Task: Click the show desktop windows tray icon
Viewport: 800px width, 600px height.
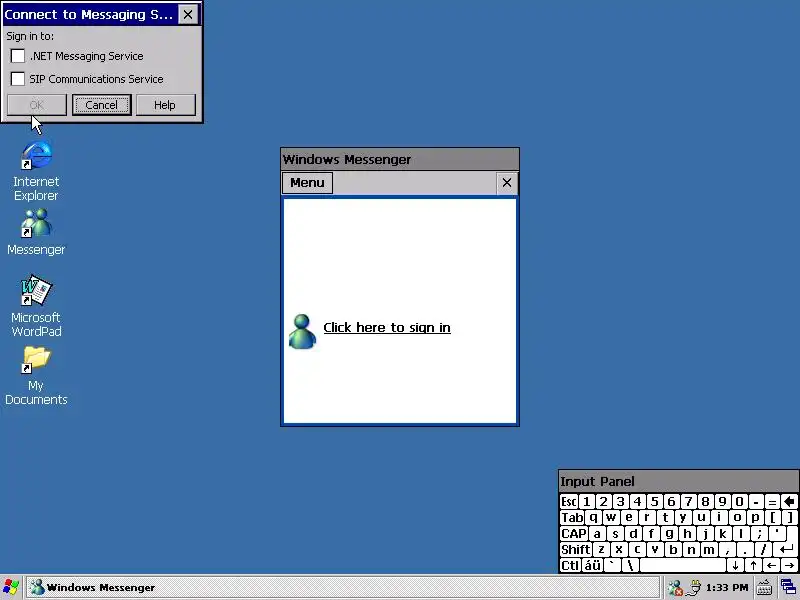Action: [788, 588]
